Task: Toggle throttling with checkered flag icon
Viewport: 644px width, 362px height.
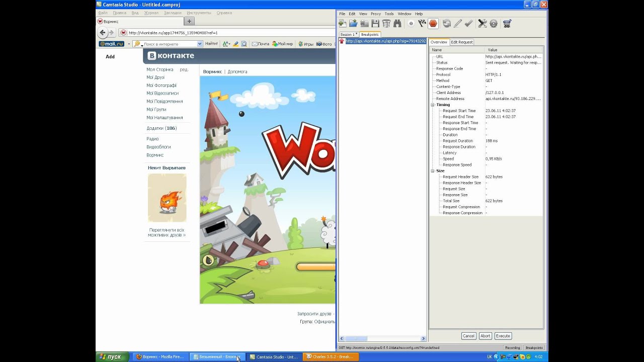Action: pos(422,23)
